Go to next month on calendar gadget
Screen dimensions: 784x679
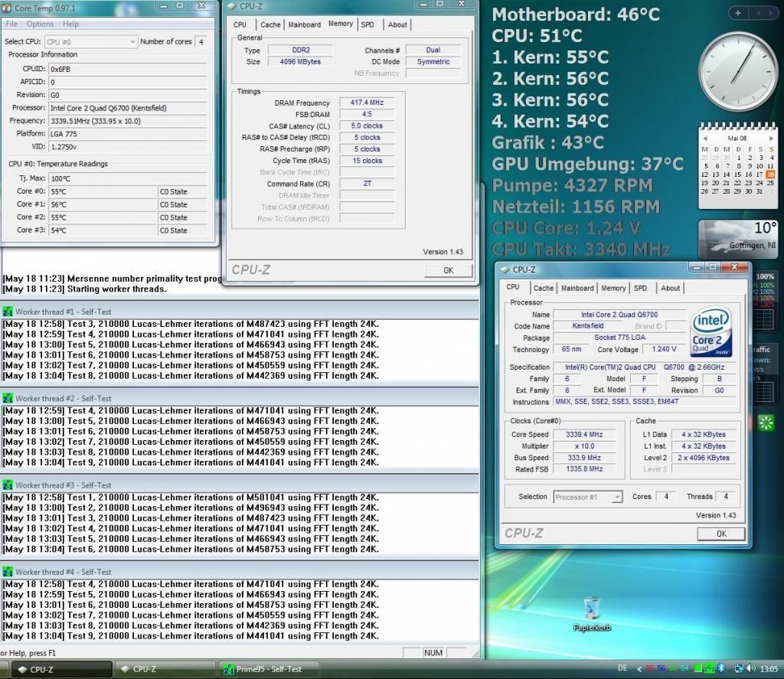771,139
